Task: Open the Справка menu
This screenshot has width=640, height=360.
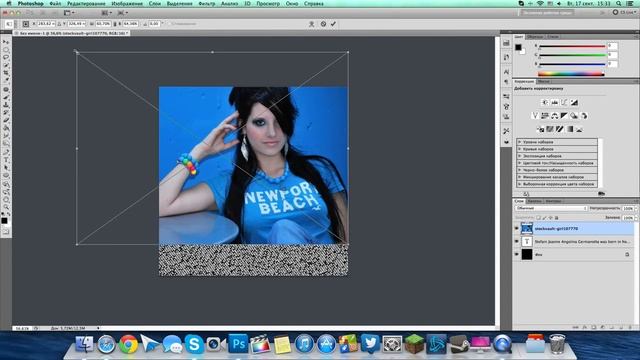Action: tap(313, 4)
